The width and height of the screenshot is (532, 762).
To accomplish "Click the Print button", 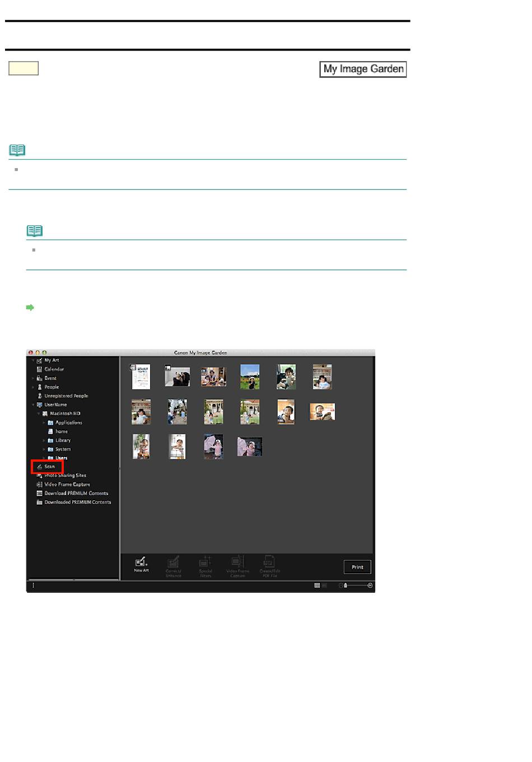I will coord(357,567).
